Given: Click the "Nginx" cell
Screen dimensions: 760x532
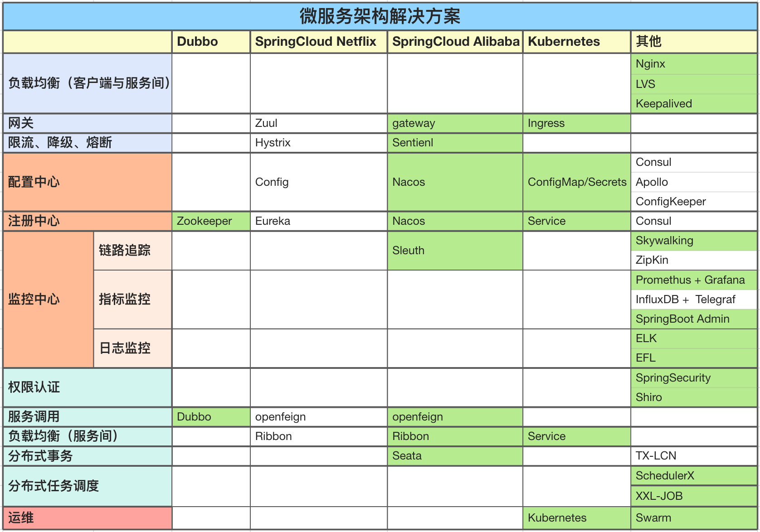Looking at the screenshot, I should click(x=694, y=64).
